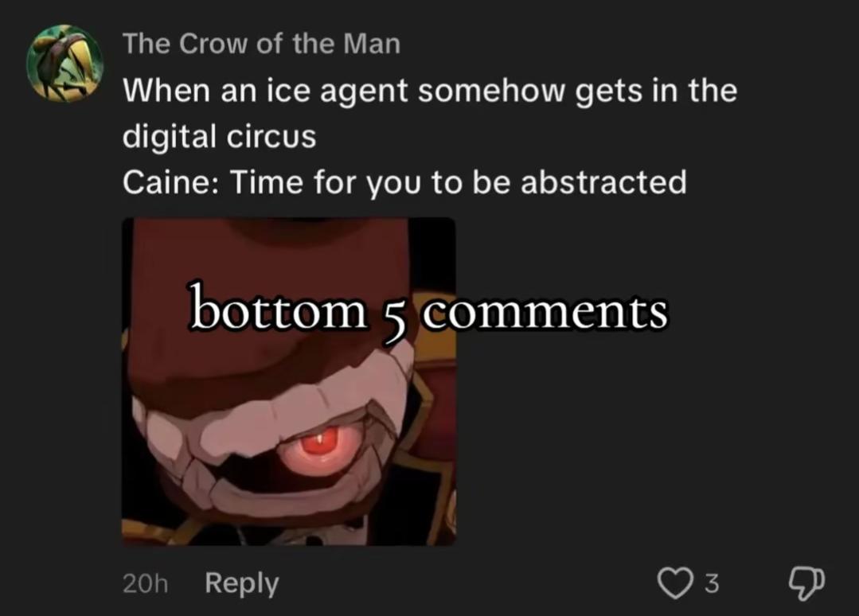Click the red eye in the attached image
This screenshot has height=616, width=859.
(x=319, y=442)
